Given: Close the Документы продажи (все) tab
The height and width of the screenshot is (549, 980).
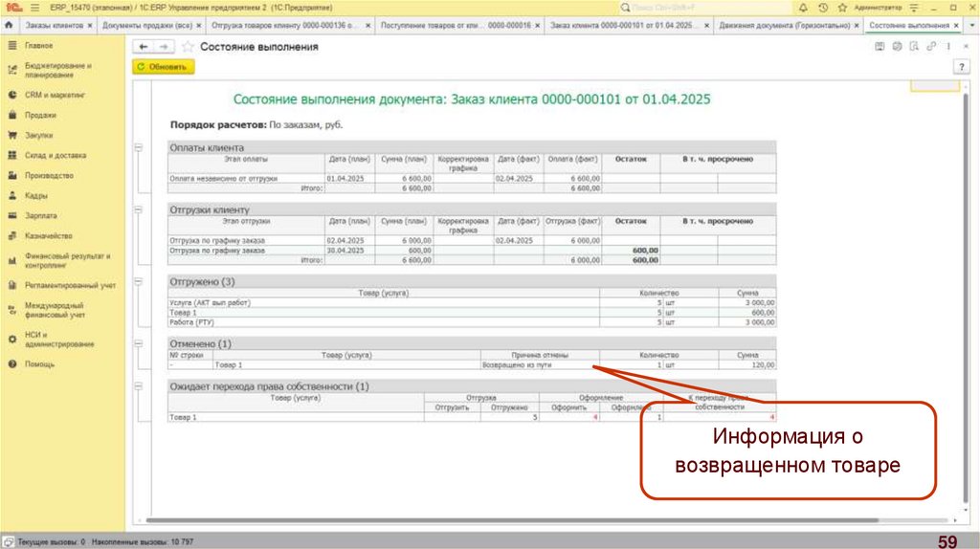Looking at the screenshot, I should (199, 26).
